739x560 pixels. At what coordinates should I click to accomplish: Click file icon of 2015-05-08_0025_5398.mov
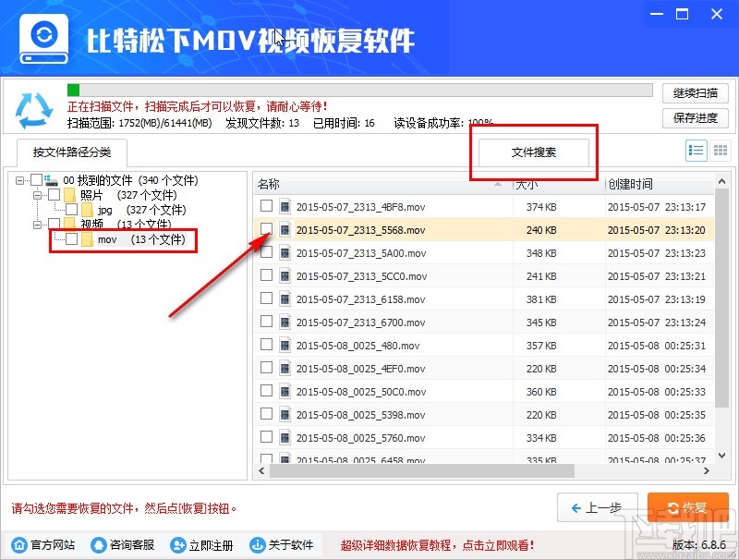[285, 414]
